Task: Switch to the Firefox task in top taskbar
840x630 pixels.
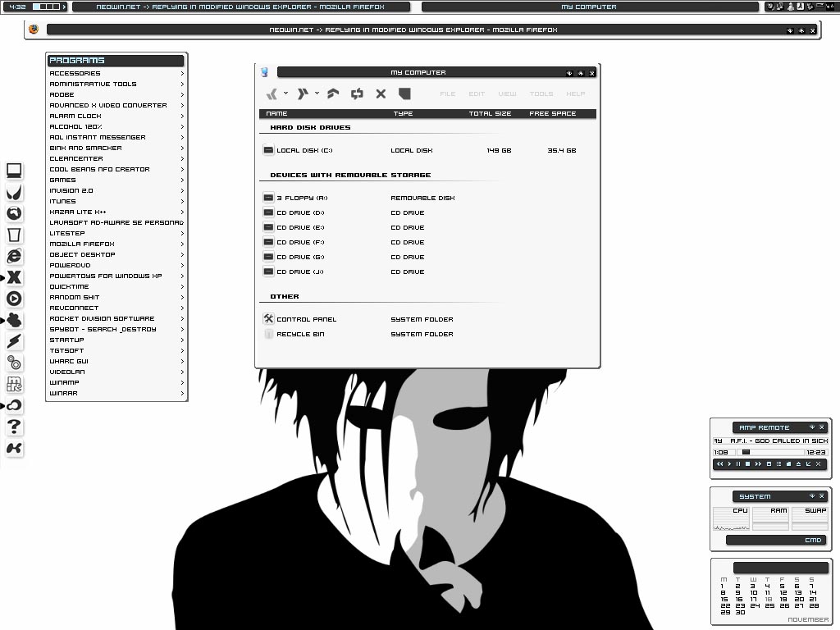Action: pyautogui.click(x=240, y=7)
